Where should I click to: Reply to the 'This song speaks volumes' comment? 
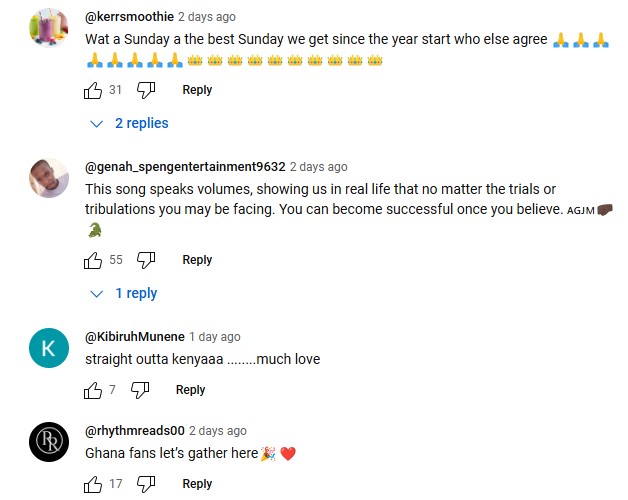tap(197, 260)
